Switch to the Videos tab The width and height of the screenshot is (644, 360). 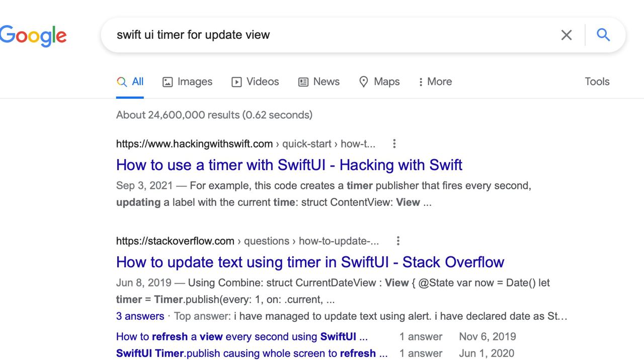point(255,82)
